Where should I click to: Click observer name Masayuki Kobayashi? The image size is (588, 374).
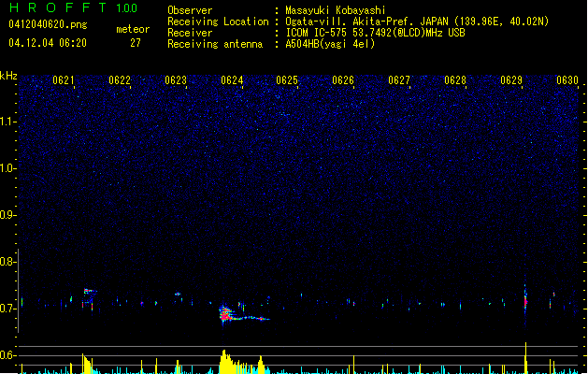pyautogui.click(x=336, y=10)
